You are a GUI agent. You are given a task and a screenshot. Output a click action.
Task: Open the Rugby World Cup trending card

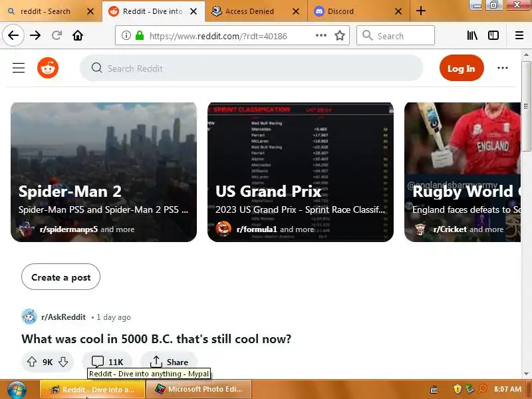coord(462,172)
